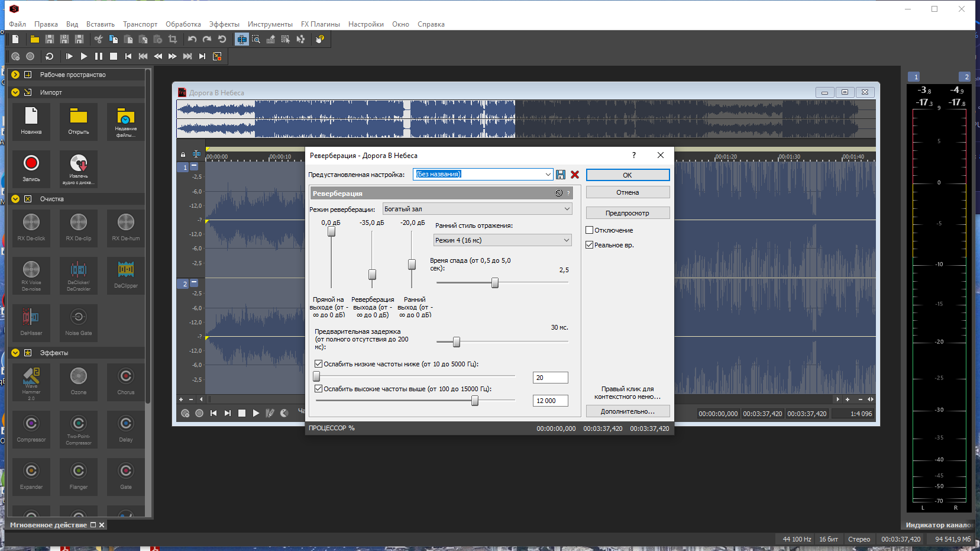
Task: Toggle the Ослабить низкие частоты checkbox
Action: click(319, 364)
